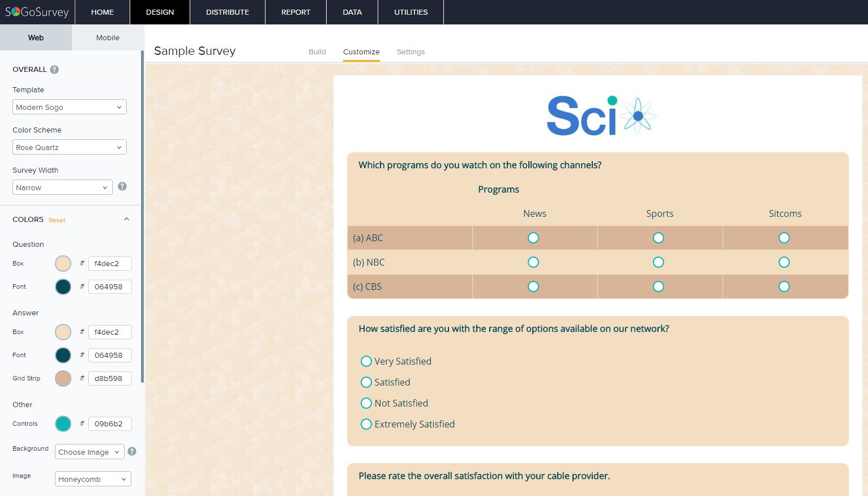Switch to the Mobile view tab
868x496 pixels.
(108, 38)
